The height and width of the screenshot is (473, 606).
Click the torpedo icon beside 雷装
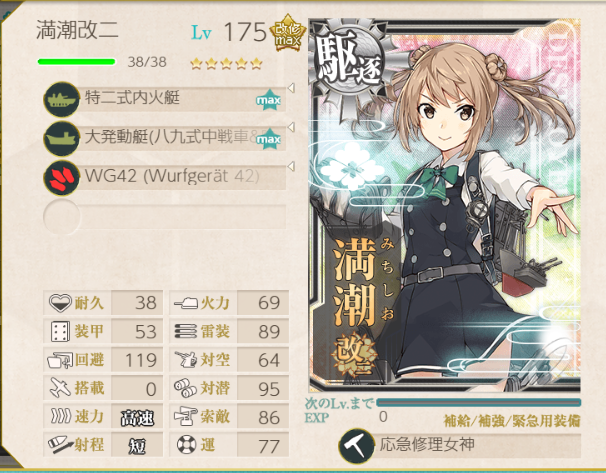point(186,331)
